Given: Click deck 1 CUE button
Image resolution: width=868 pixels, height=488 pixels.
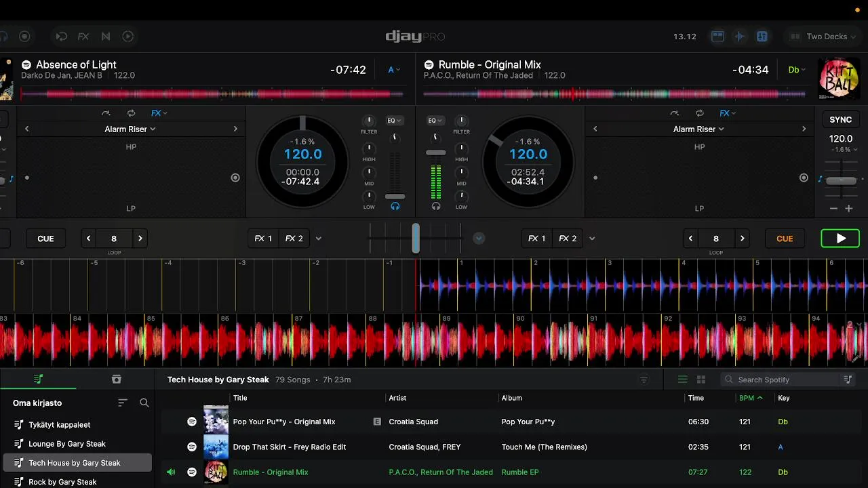Looking at the screenshot, I should pos(45,239).
